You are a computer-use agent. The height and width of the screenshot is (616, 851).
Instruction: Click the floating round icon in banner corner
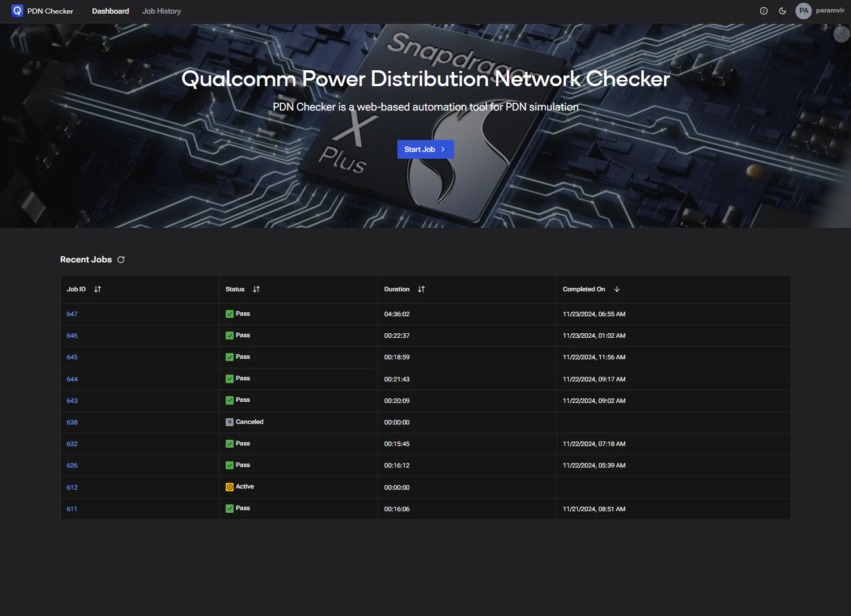[841, 34]
